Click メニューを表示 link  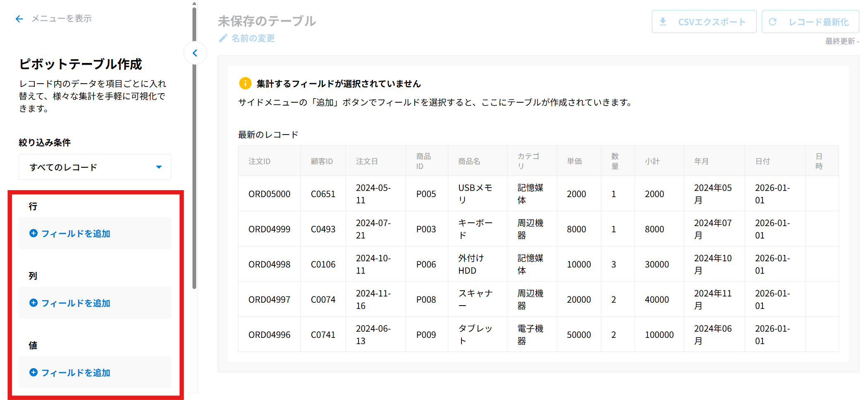pos(62,19)
